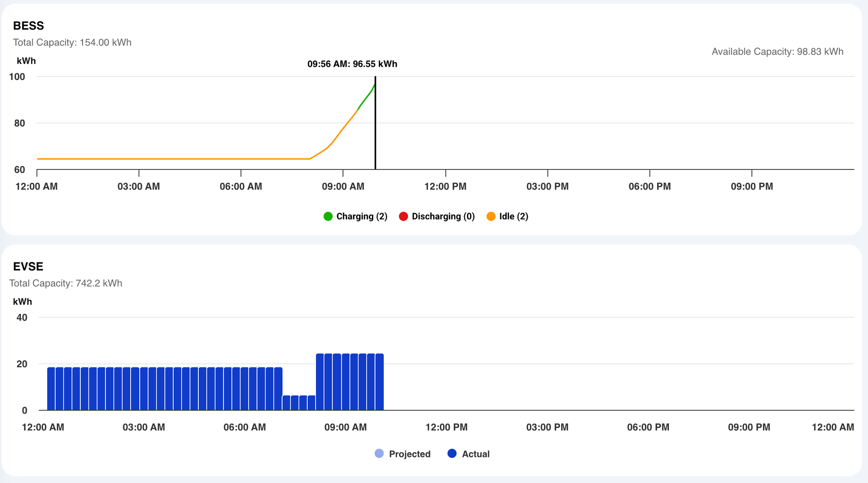Click the red Discharging legend dot
This screenshot has width=868, height=483.
pyautogui.click(x=403, y=216)
